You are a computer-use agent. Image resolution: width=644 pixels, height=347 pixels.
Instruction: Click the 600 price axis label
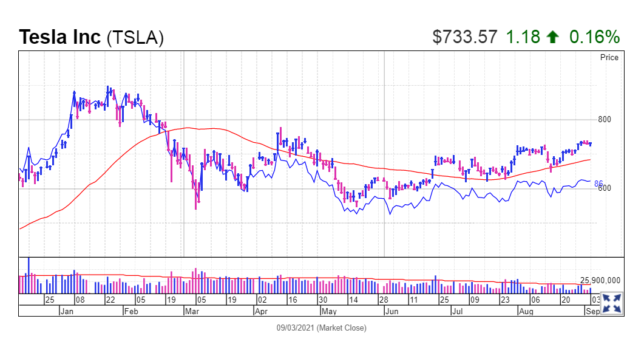[605, 188]
